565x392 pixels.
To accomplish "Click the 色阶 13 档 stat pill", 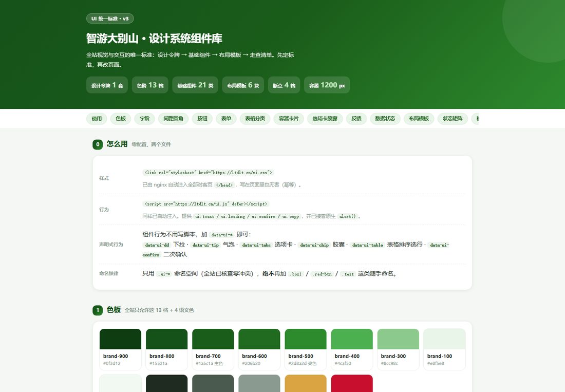I will tap(150, 85).
